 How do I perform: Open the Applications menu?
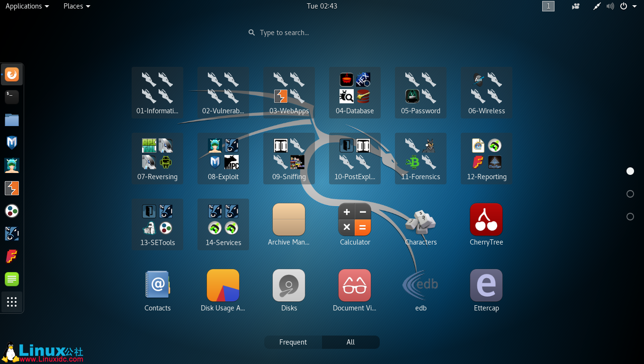[27, 6]
